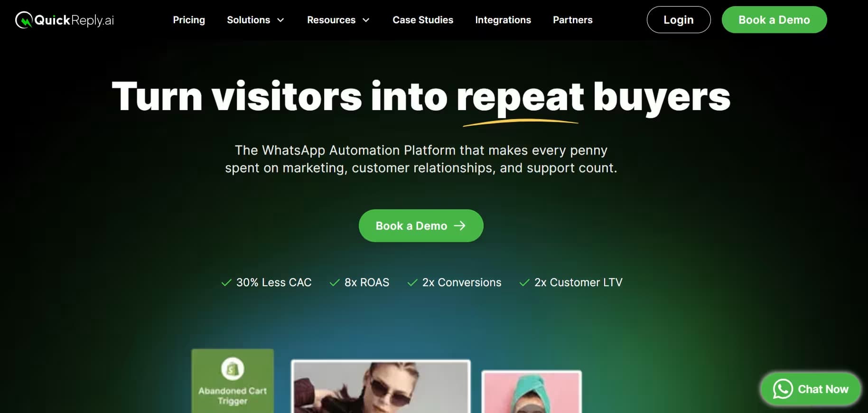Go to Case Studies
Screen dimensions: 868x413
423,20
